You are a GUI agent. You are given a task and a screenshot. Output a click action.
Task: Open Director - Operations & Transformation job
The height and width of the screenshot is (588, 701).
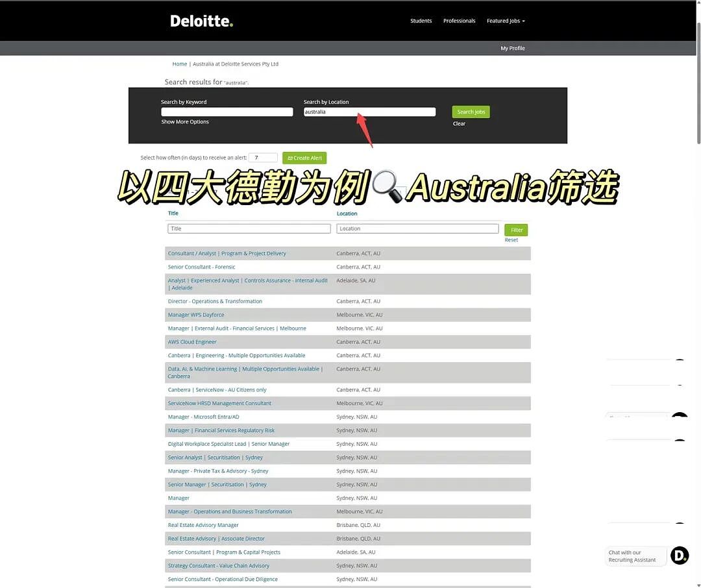pos(215,301)
